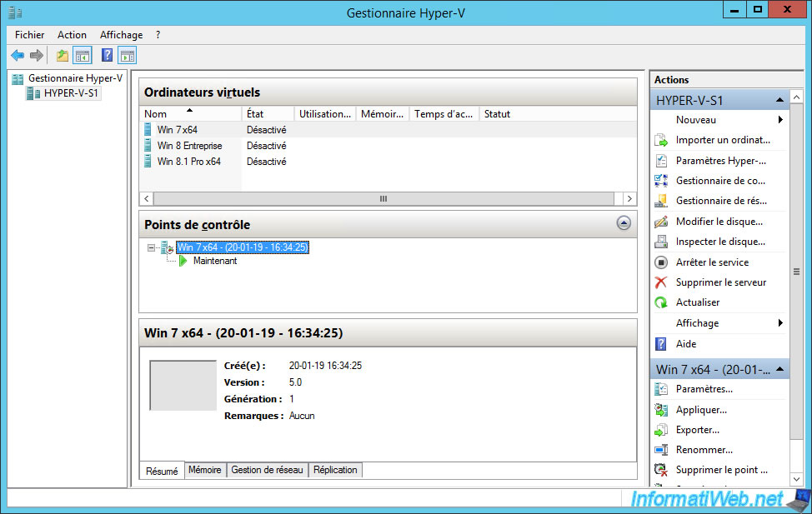
Task: Open Help via the blue question toolbar icon
Action: point(107,55)
